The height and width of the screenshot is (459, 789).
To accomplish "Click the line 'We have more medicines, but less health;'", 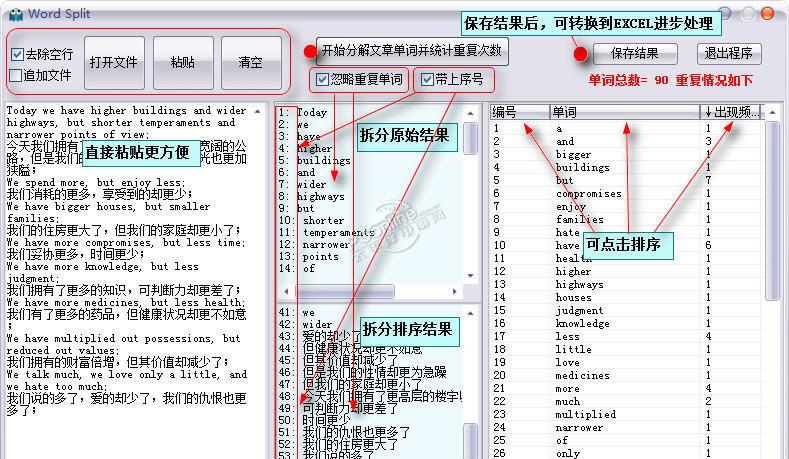I will [126, 302].
